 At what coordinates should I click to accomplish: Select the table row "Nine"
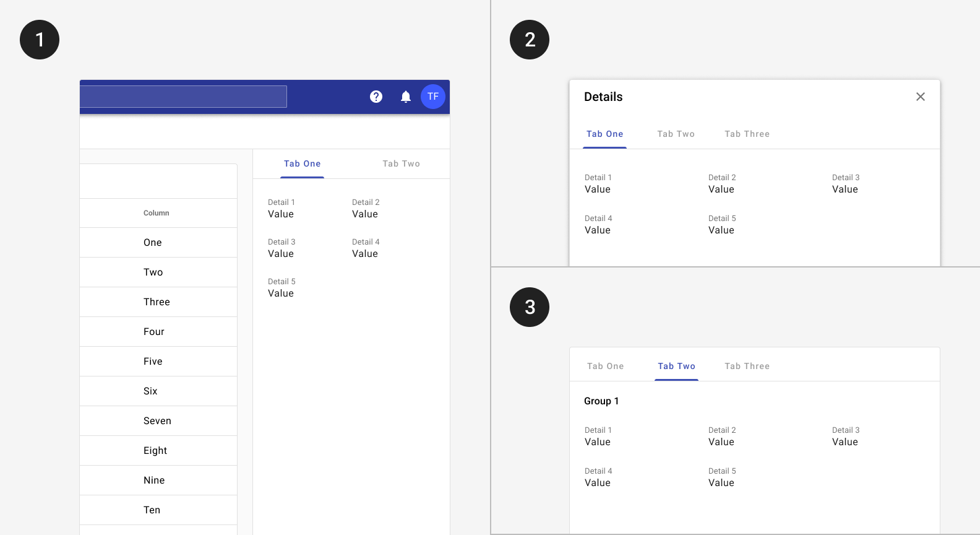pos(158,481)
